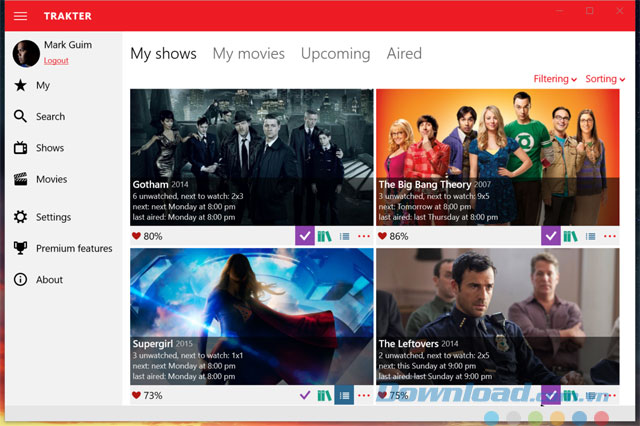Toggle watched checkmark for The Big Bang Theory
Image resolution: width=640 pixels, height=426 pixels.
pyautogui.click(x=551, y=236)
